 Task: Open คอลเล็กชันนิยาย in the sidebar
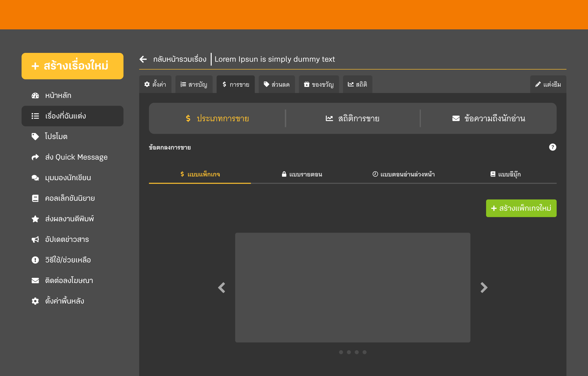coord(72,198)
